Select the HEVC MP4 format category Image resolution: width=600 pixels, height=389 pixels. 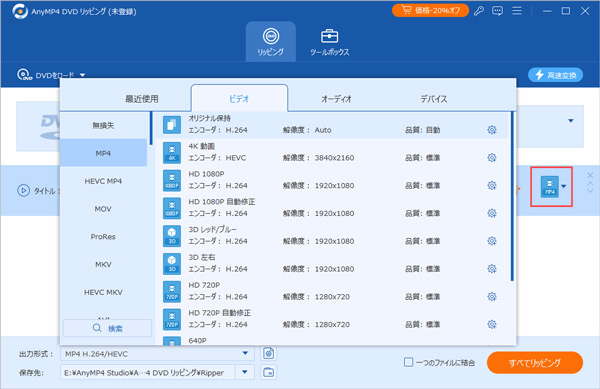pos(103,181)
